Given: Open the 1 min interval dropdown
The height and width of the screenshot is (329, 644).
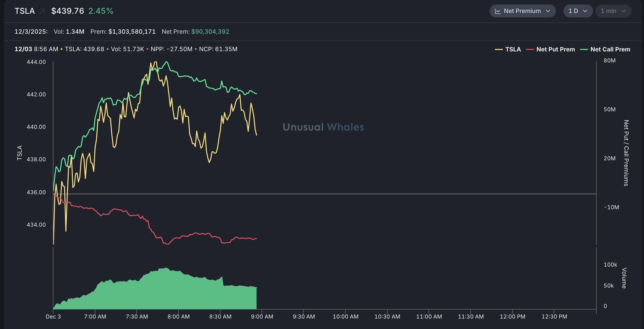Looking at the screenshot, I should click(613, 11).
